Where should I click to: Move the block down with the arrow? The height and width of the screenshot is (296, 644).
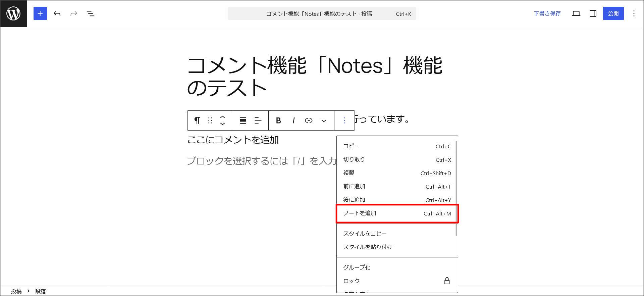(x=222, y=124)
